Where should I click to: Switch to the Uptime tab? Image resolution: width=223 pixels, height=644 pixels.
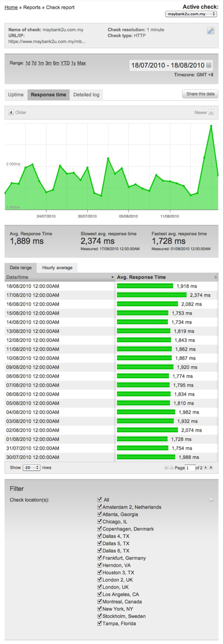(16, 95)
